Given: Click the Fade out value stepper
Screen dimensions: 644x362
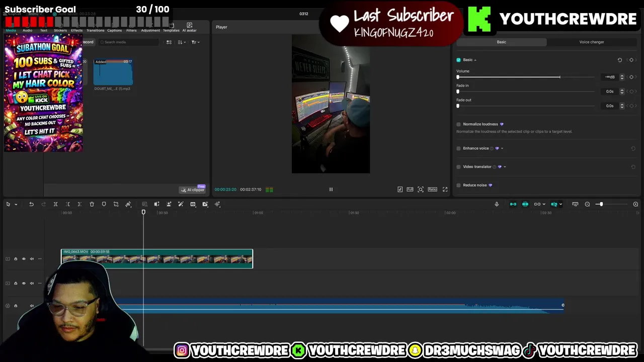Looking at the screenshot, I should tap(622, 106).
